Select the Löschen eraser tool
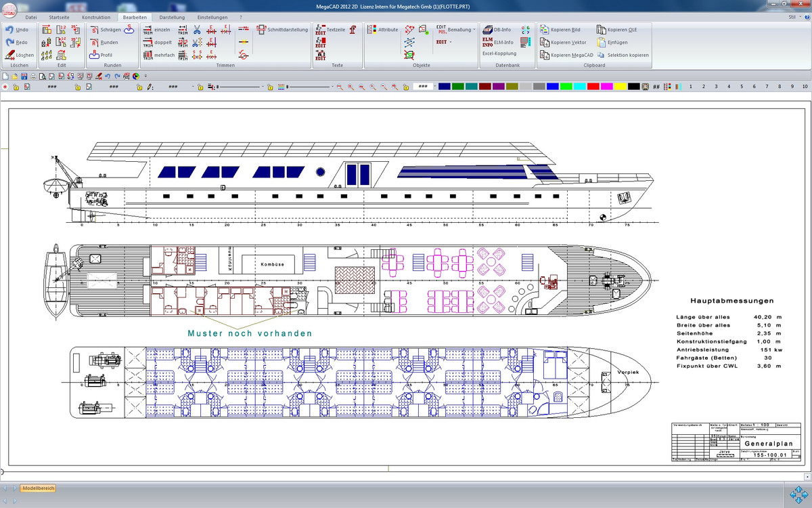Screen dimensions: 812x508 pos(9,55)
